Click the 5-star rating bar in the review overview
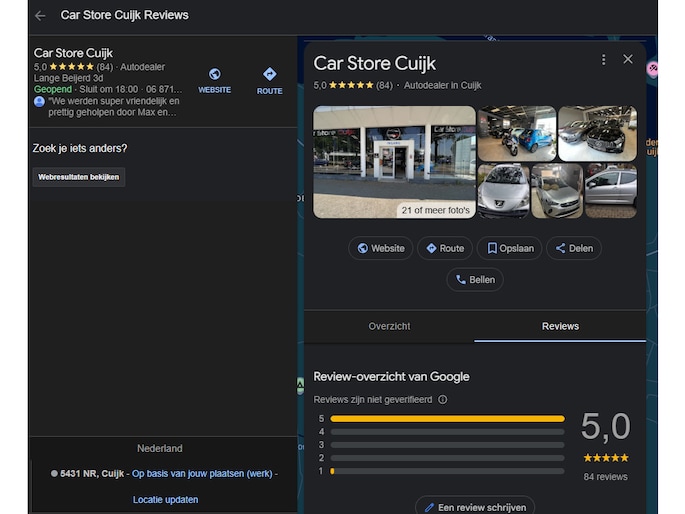 pos(447,419)
